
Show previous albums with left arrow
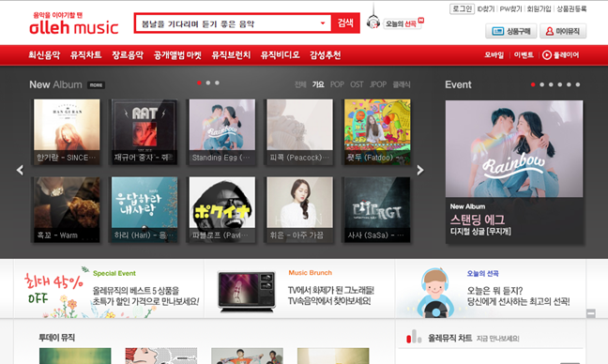point(20,170)
